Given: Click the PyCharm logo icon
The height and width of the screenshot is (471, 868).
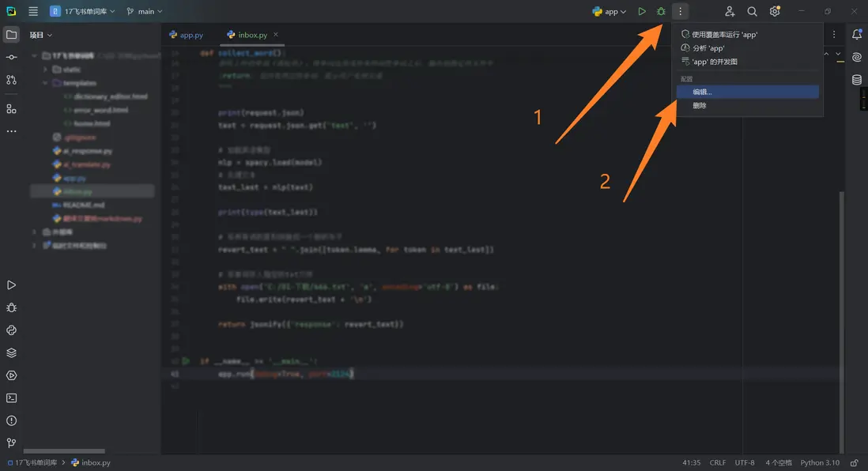Looking at the screenshot, I should [x=11, y=11].
